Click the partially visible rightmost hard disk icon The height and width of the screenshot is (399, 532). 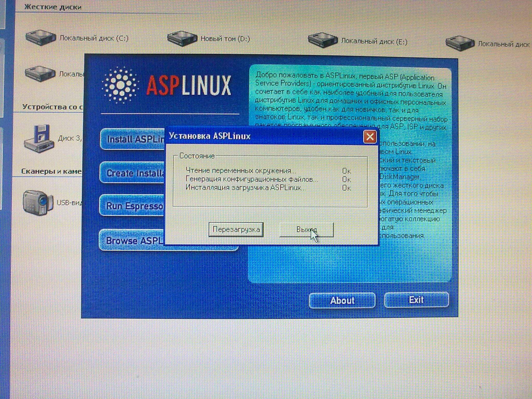tap(460, 43)
